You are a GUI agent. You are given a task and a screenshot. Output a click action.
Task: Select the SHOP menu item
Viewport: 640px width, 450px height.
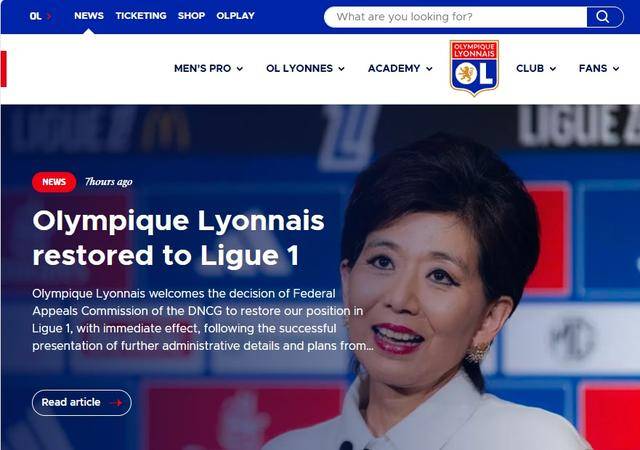[x=191, y=16]
